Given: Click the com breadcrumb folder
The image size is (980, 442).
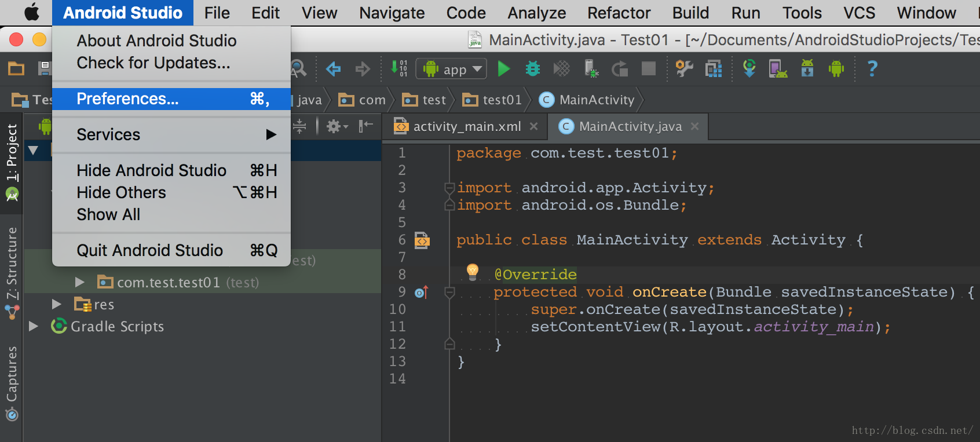Looking at the screenshot, I should pos(363,100).
